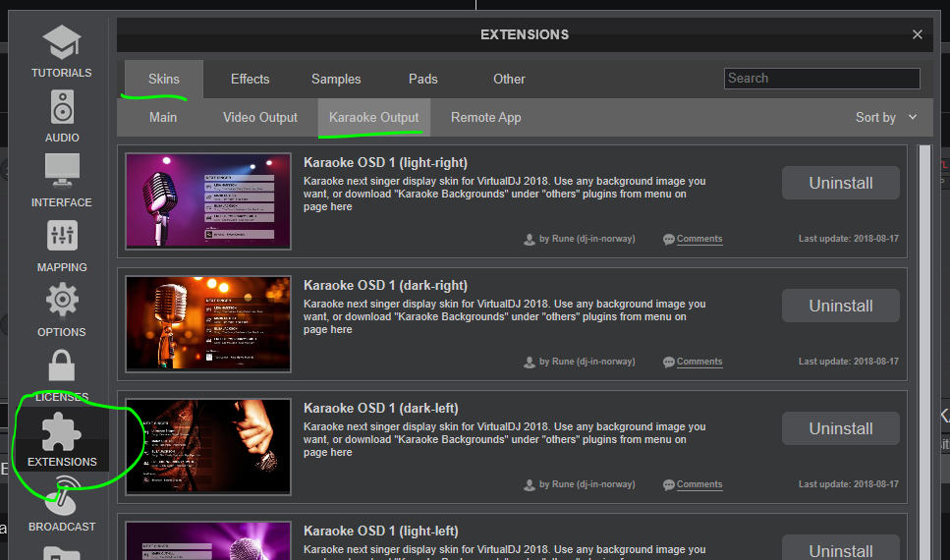Switch to the Samples tab
Image resolution: width=950 pixels, height=560 pixels.
pyautogui.click(x=336, y=79)
